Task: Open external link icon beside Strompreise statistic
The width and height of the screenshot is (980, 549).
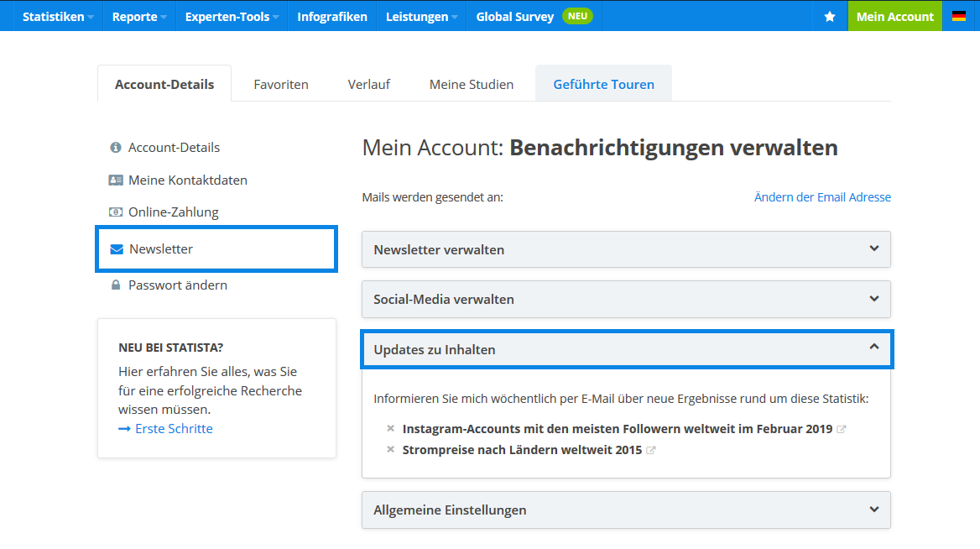Action: [x=651, y=450]
